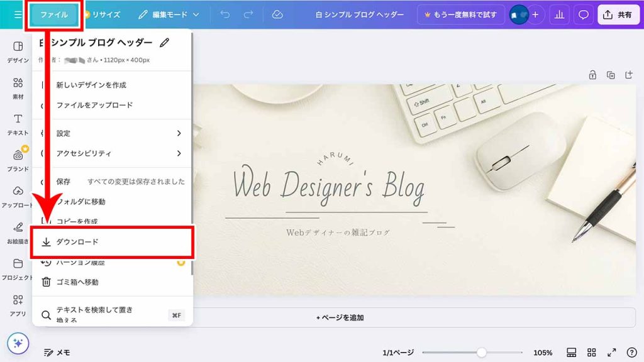
Task: Select ファイルをアップロード menu item
Action: click(112, 105)
